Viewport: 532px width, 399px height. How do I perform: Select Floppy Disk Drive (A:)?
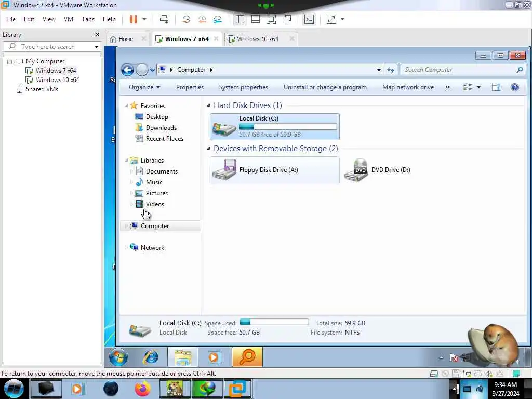click(x=275, y=170)
